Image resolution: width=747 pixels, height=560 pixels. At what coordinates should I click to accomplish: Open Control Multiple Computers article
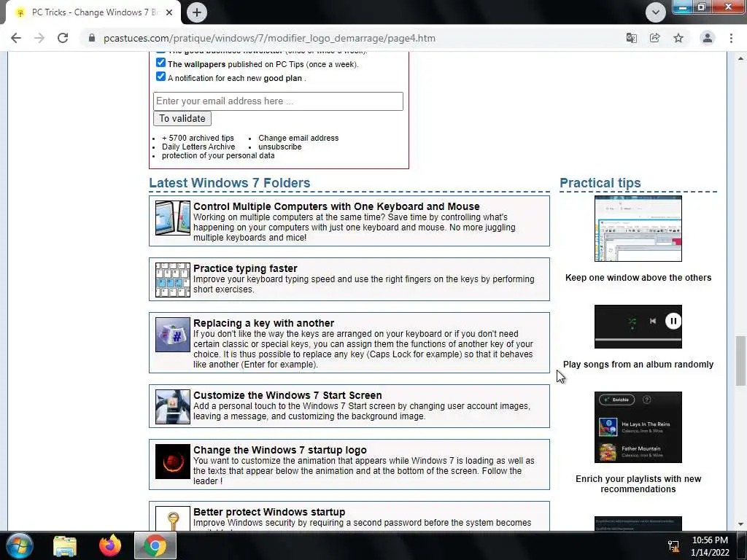(x=336, y=206)
